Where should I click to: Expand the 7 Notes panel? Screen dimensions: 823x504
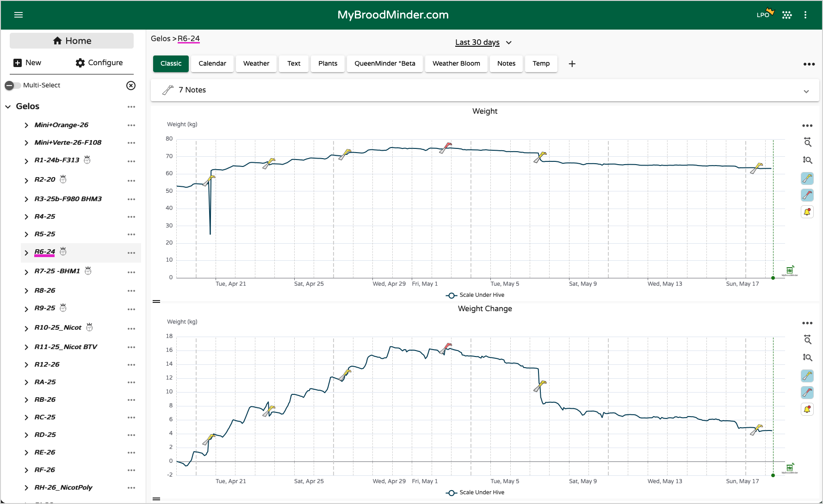(485, 90)
